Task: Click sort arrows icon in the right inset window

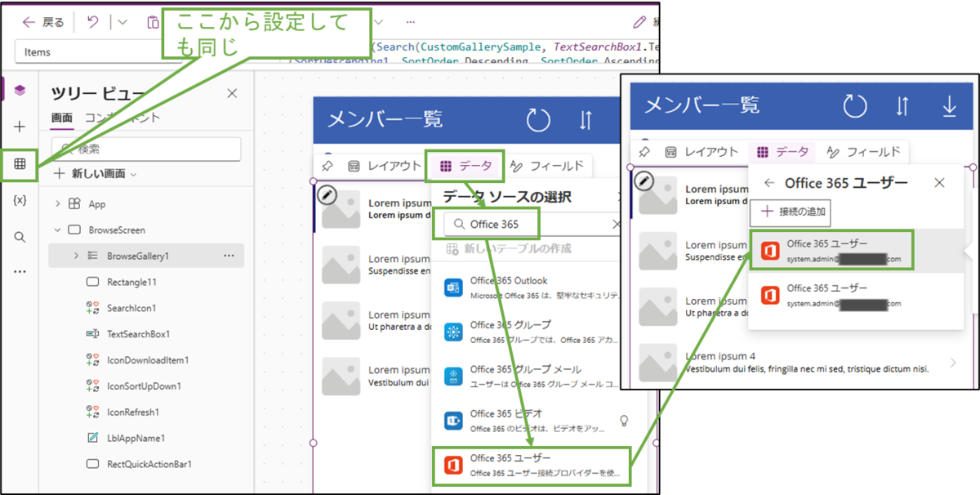Action: point(902,106)
